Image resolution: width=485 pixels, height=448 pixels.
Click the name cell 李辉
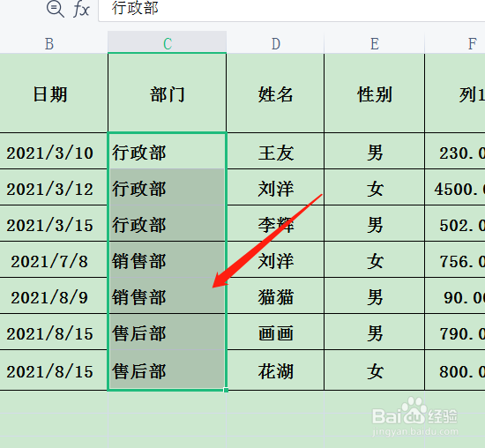(x=275, y=223)
